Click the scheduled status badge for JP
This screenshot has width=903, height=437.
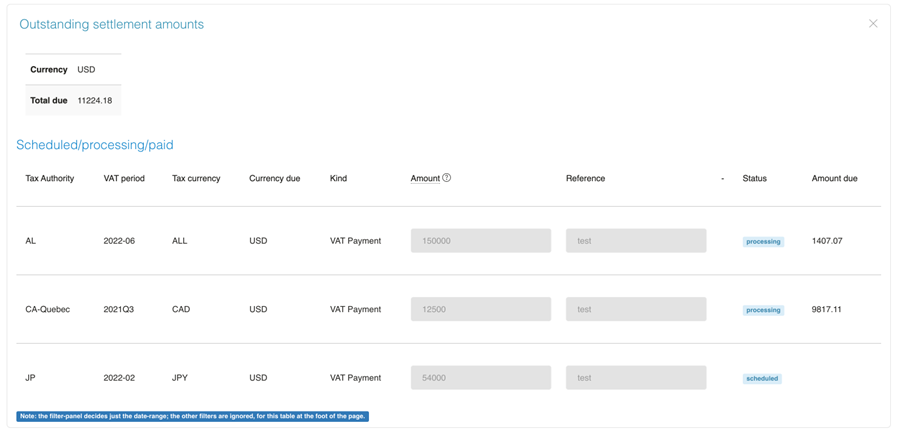(x=762, y=379)
